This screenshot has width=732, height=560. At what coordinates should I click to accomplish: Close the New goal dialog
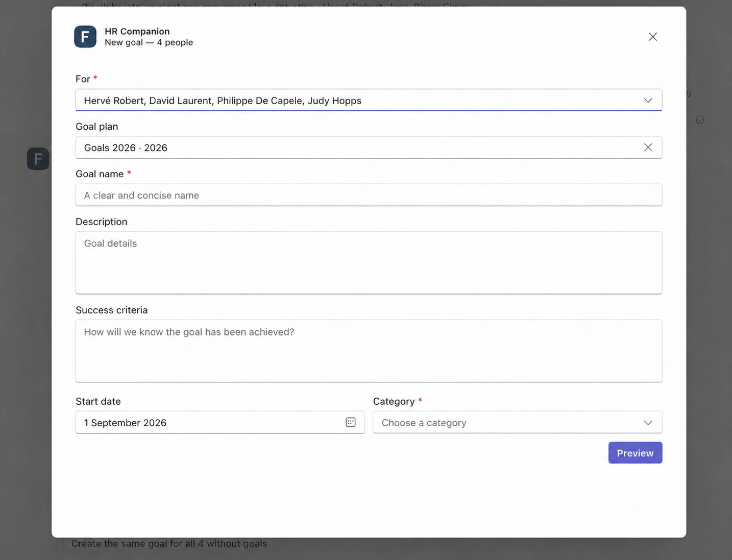tap(652, 37)
